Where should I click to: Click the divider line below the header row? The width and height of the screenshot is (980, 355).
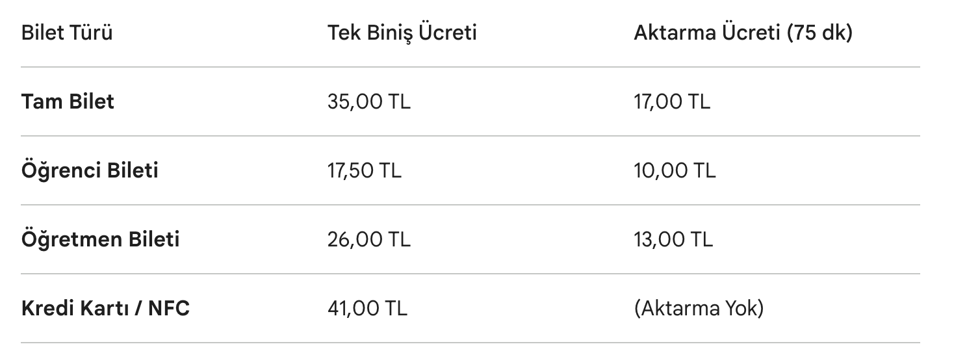[x=470, y=67]
